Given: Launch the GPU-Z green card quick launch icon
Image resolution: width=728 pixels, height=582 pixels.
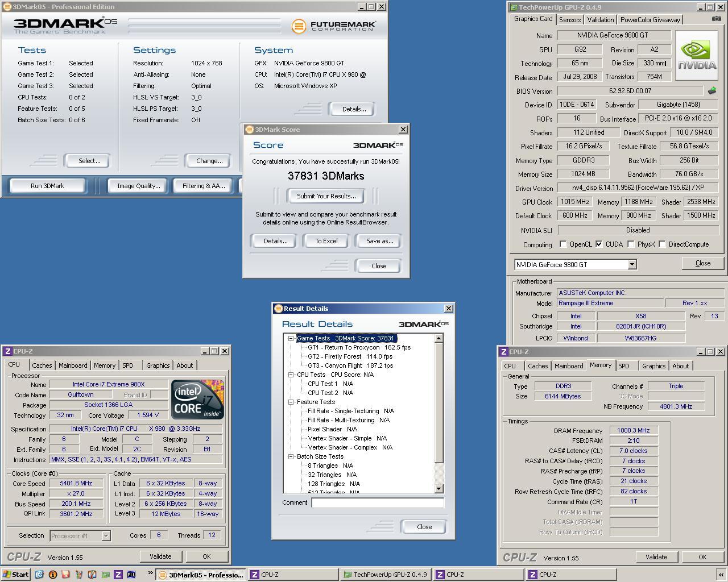Looking at the screenshot, I should [105, 575].
